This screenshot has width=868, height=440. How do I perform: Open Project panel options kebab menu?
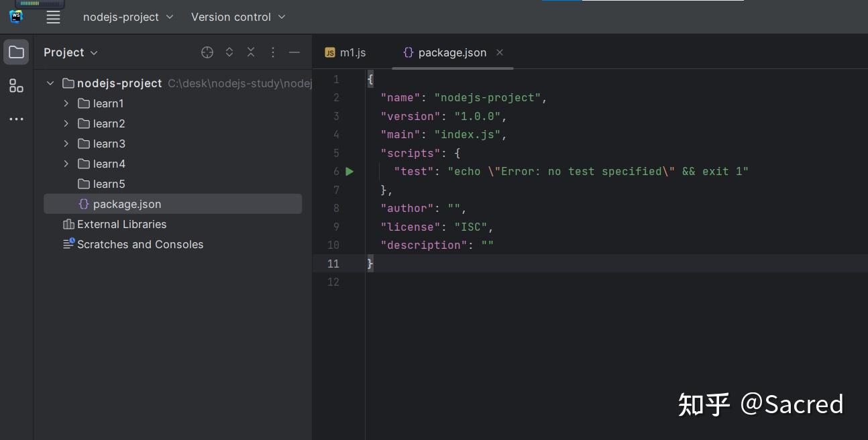pyautogui.click(x=272, y=52)
